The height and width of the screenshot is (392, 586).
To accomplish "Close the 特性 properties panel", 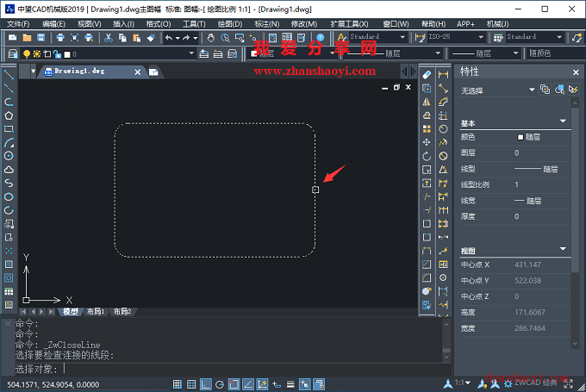I will (x=576, y=72).
